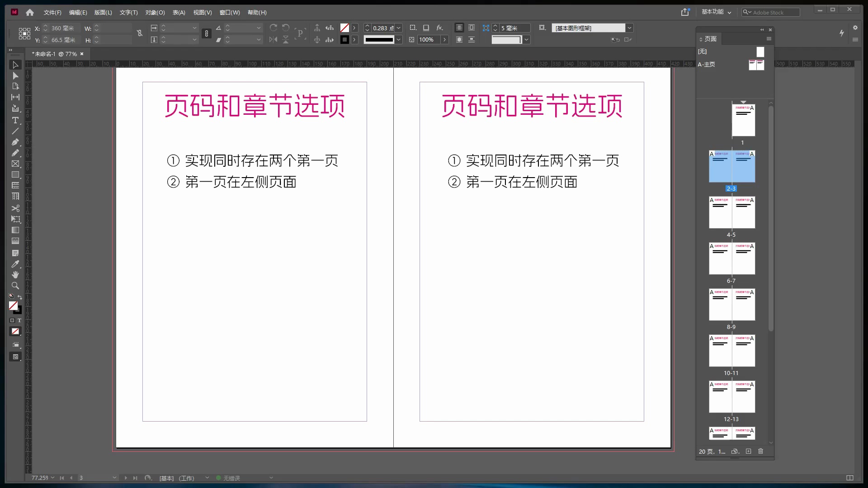This screenshot has height=488, width=868.
Task: Select the Gap tool
Action: pyautogui.click(x=15, y=97)
